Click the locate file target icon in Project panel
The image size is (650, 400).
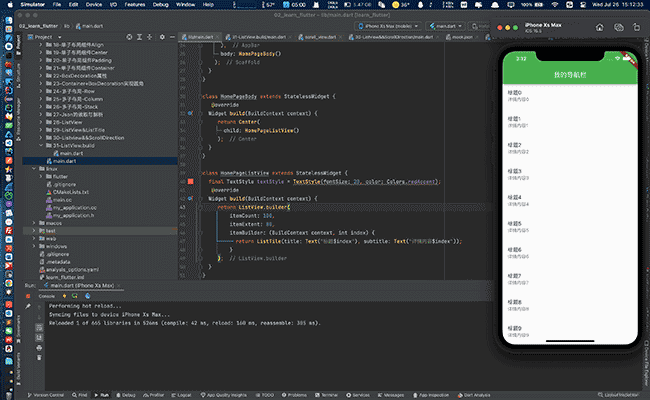click(129, 37)
